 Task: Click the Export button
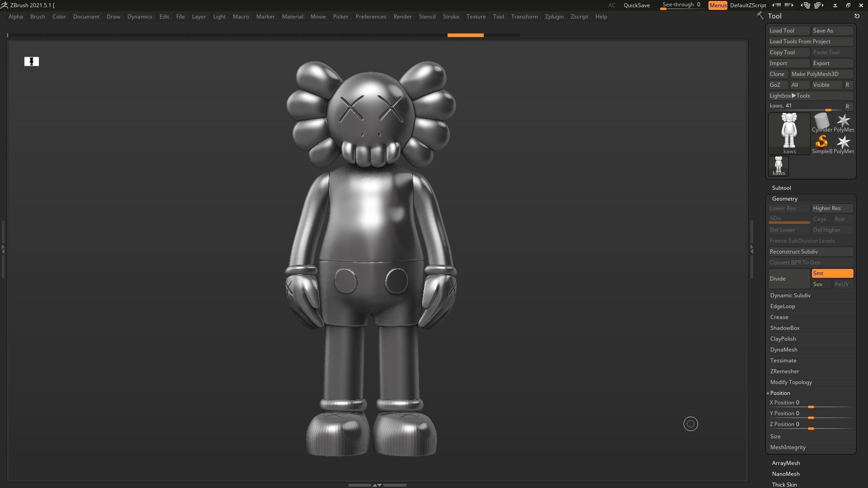click(x=832, y=63)
